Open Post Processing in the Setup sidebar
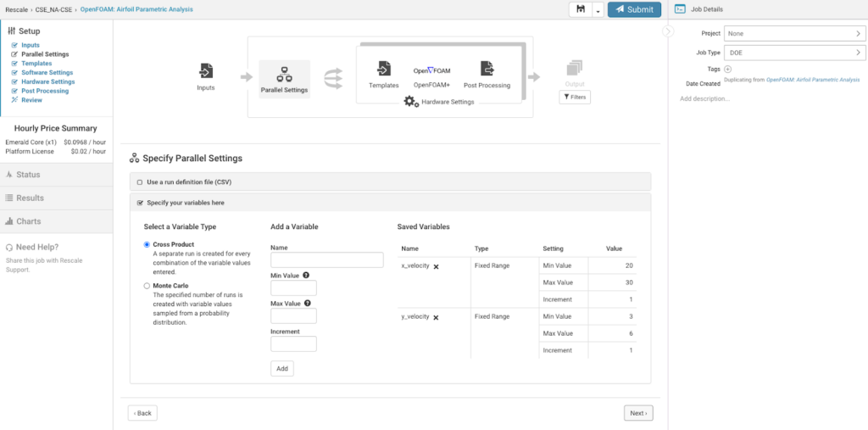Image resolution: width=868 pixels, height=430 pixels. click(x=45, y=91)
